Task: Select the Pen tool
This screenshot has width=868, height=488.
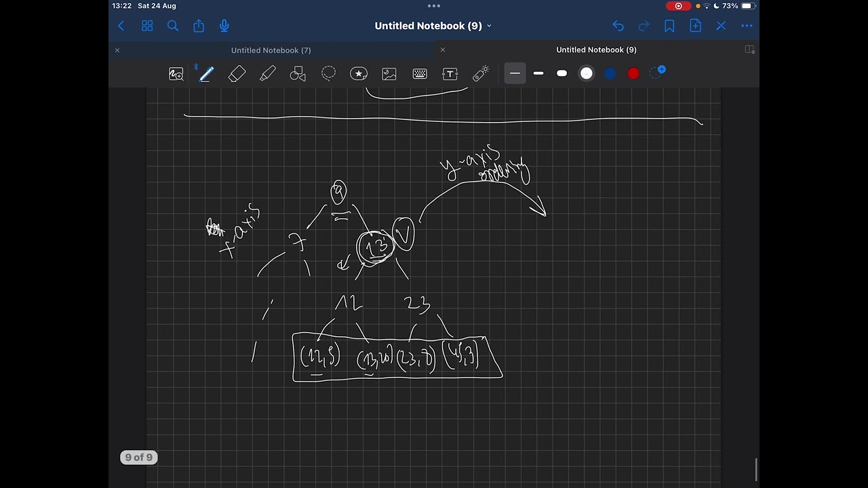Action: [x=206, y=74]
